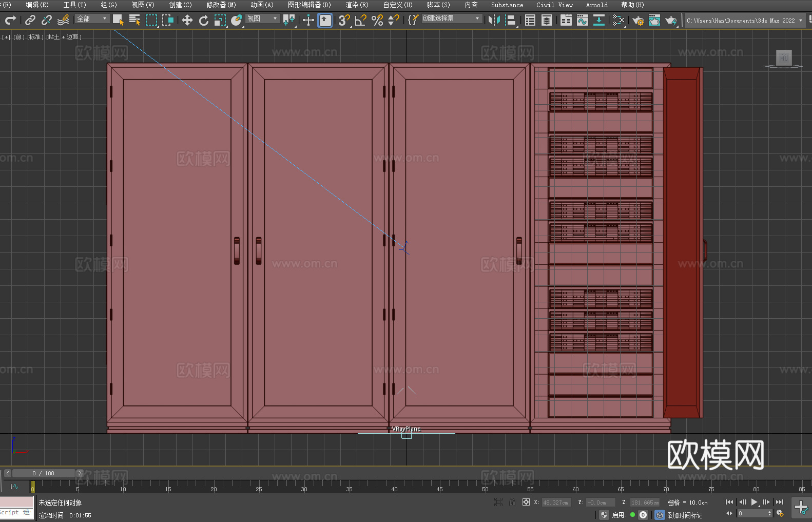Open the selection filter dropdown 全部
This screenshot has width=812, height=522.
click(92, 18)
